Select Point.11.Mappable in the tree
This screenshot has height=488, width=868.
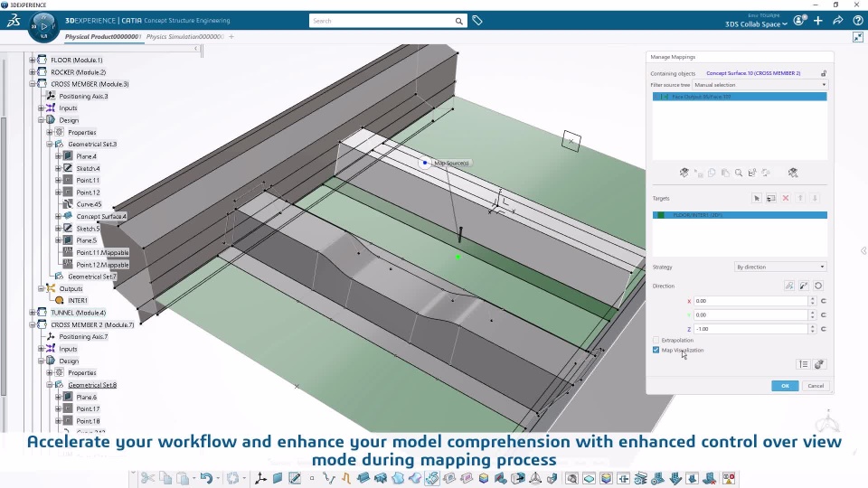(x=102, y=252)
